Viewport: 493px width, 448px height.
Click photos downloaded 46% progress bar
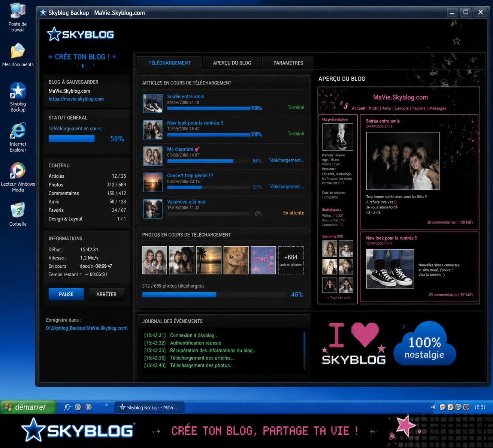pyautogui.click(x=214, y=295)
